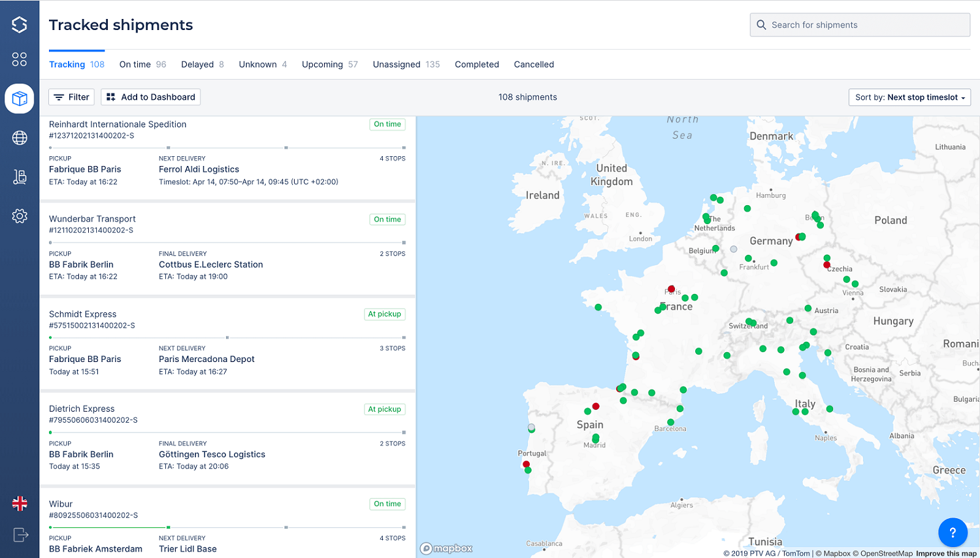Log out using the exit icon at bottom

pyautogui.click(x=20, y=534)
